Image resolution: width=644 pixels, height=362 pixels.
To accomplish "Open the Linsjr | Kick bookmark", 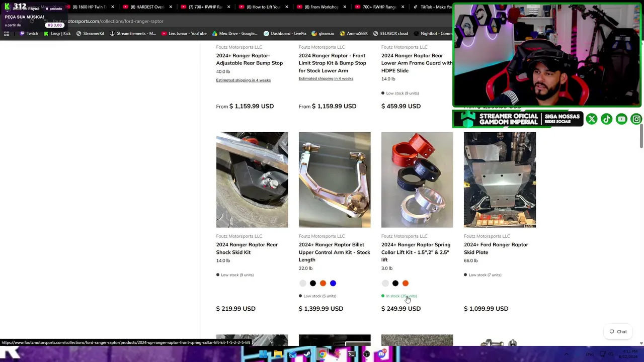I will [x=57, y=34].
